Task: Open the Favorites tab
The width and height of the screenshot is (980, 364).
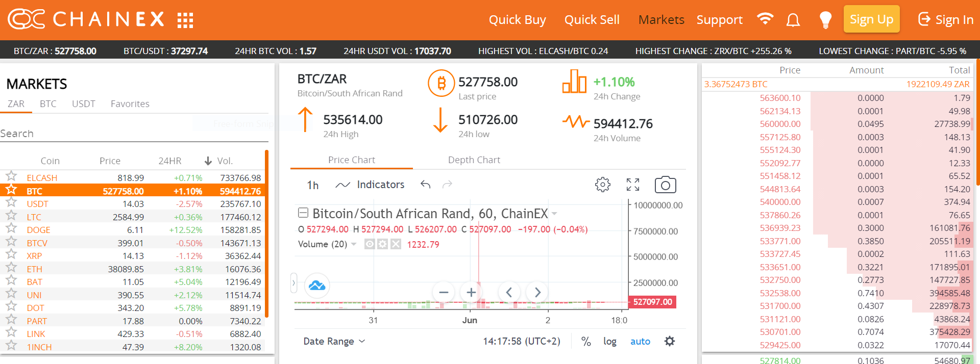Action: [130, 103]
